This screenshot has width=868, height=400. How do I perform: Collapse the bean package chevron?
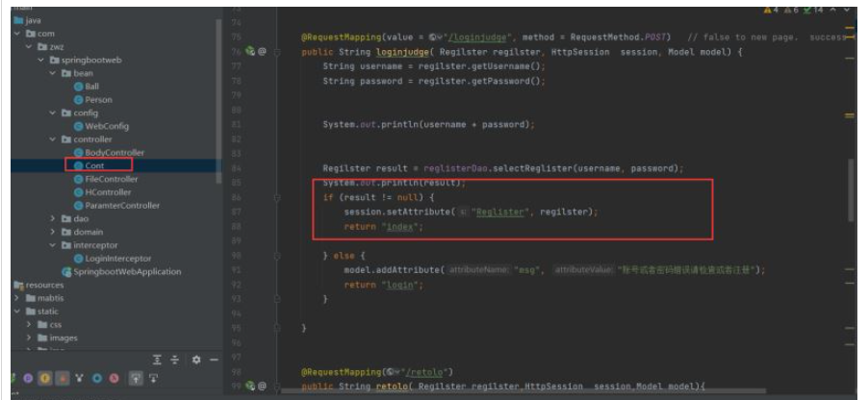tap(53, 73)
